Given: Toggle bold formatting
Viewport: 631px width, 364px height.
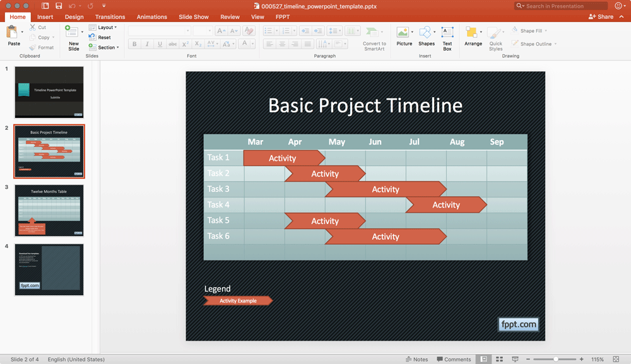Looking at the screenshot, I should coord(134,44).
